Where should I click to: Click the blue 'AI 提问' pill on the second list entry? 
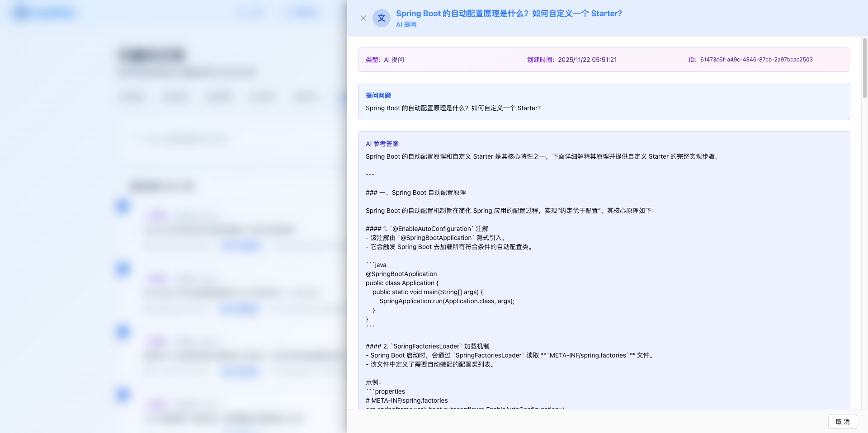click(x=239, y=309)
